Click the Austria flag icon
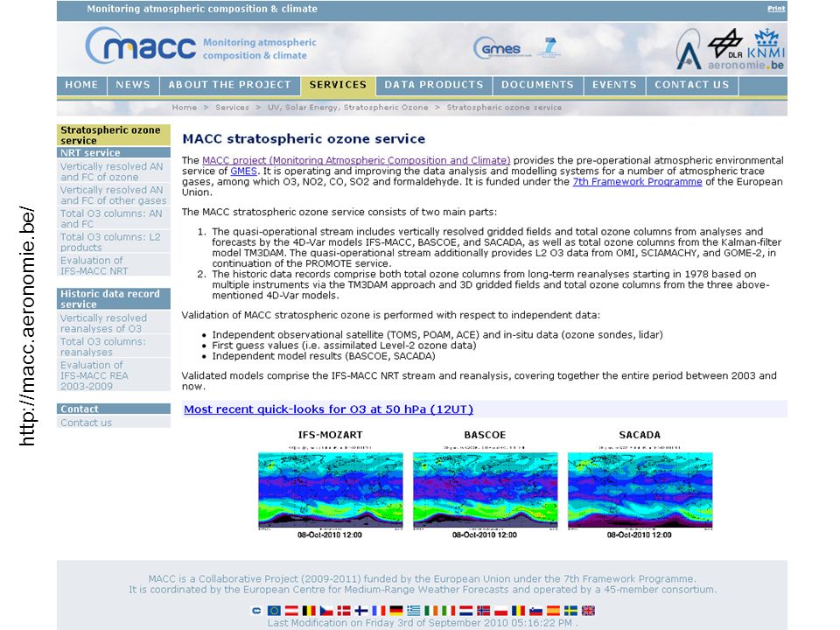The width and height of the screenshot is (840, 630). click(291, 611)
